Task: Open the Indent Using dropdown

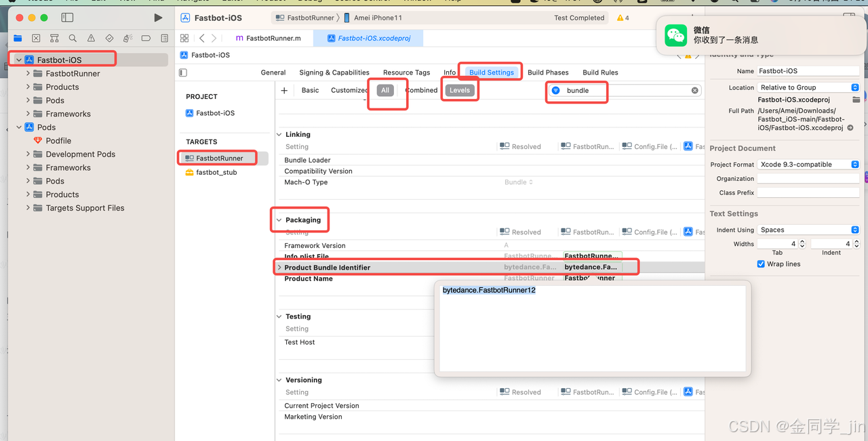Action: [x=808, y=230]
